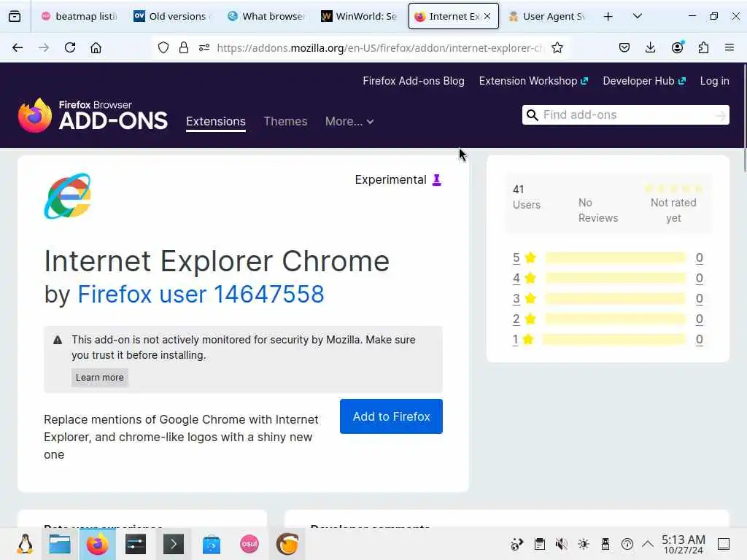Expand hidden system tray icons arrow

click(648, 544)
